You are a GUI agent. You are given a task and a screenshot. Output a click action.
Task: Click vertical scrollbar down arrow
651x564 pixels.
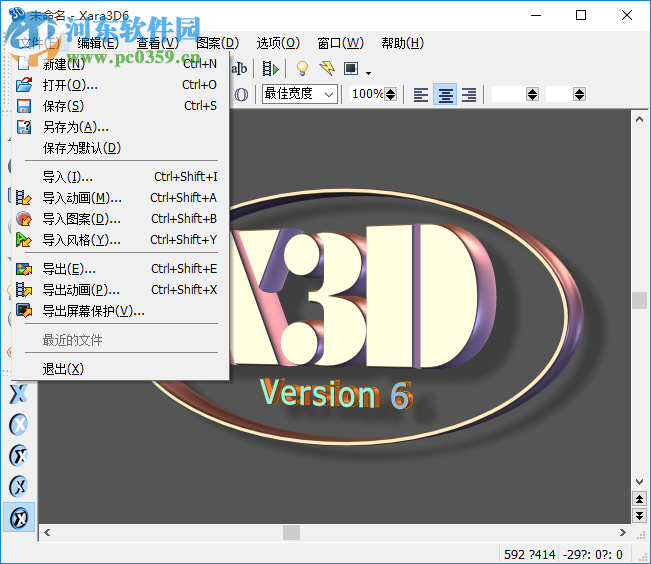click(x=639, y=482)
